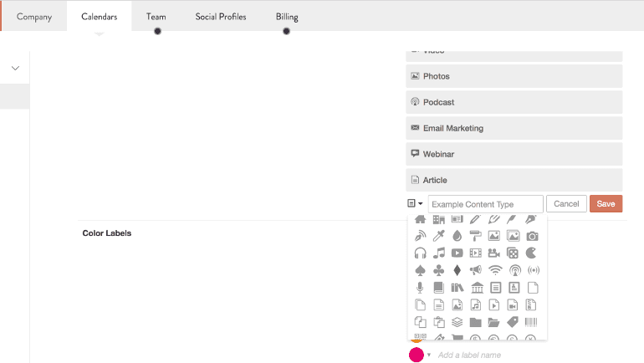
Task: Open the Billing tab
Action: pyautogui.click(x=286, y=17)
